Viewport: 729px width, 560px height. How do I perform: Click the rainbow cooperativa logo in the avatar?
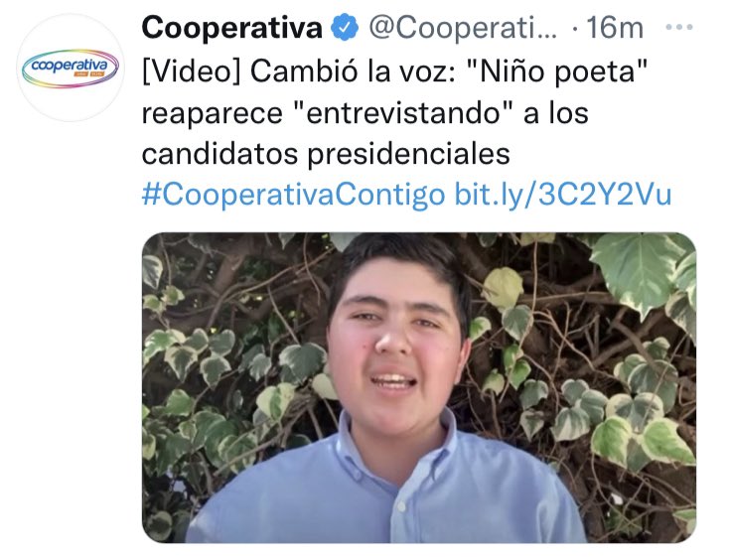pyautogui.click(x=71, y=69)
